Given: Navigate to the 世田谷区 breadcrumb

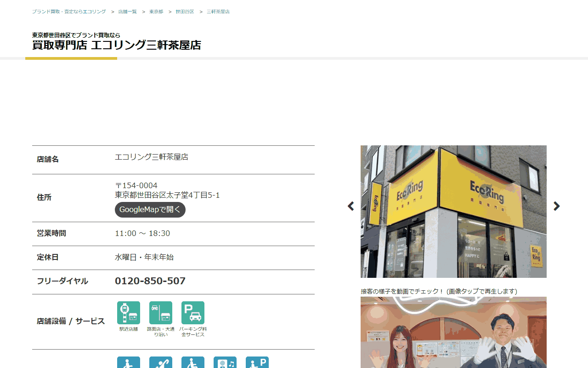Looking at the screenshot, I should point(185,11).
